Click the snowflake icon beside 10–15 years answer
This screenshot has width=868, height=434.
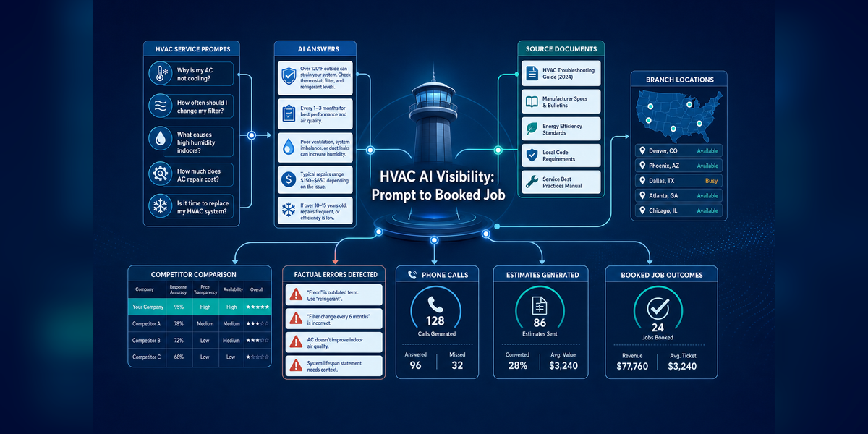pos(289,211)
